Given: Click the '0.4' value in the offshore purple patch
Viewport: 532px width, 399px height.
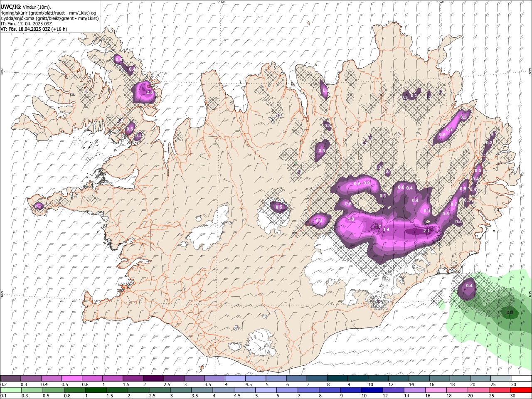Looking at the screenshot, I should [469, 286].
